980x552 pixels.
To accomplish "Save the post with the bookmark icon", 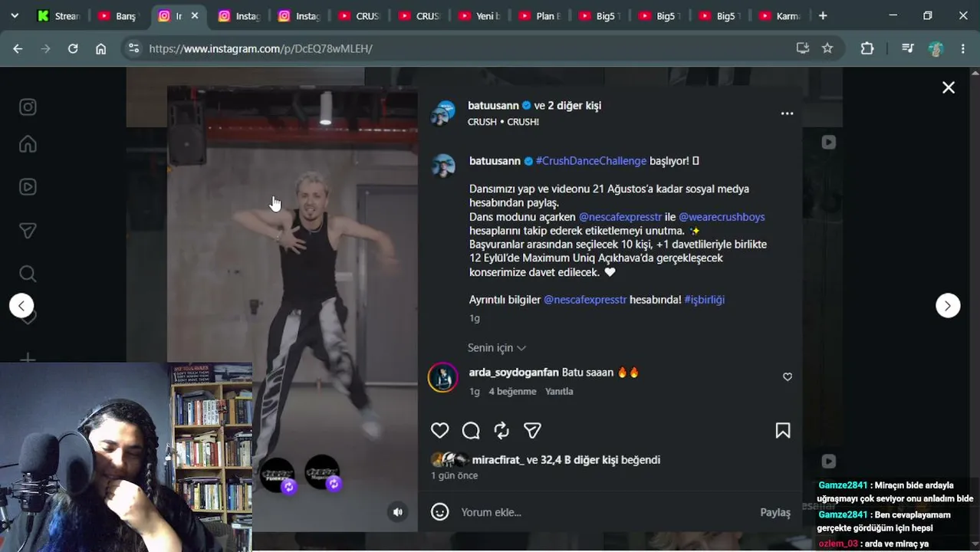I will [x=783, y=431].
